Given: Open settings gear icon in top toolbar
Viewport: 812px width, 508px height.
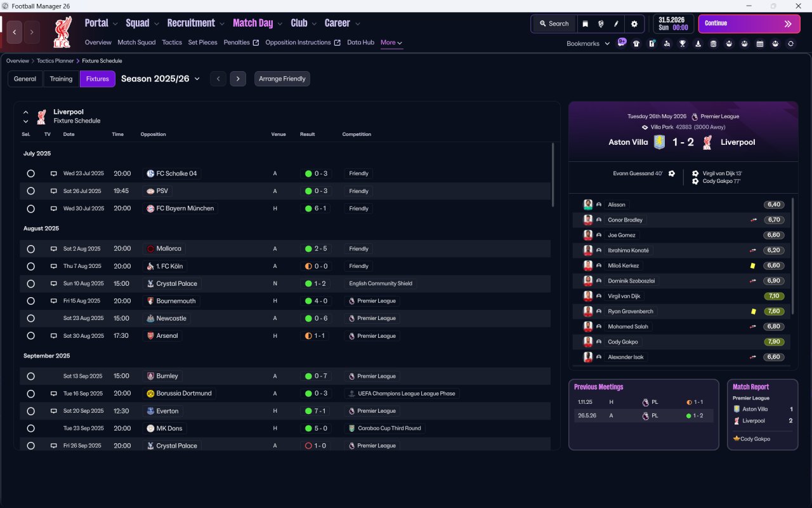Looking at the screenshot, I should tap(634, 23).
